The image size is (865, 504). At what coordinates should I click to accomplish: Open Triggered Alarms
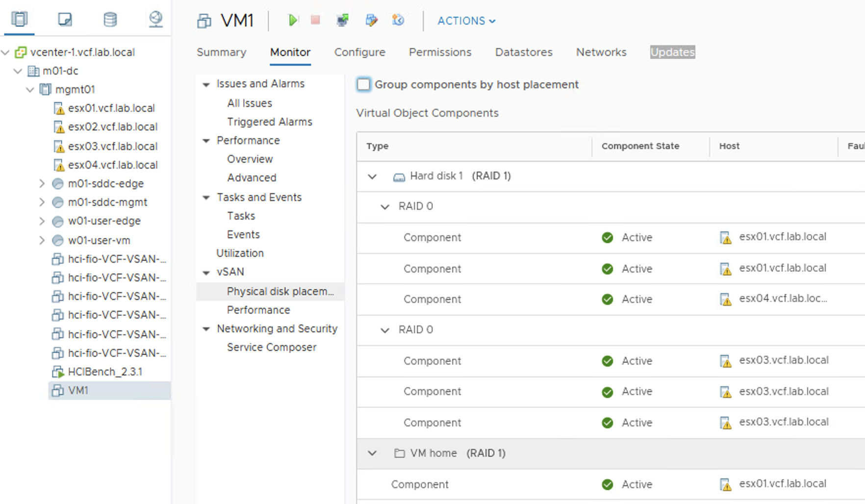(270, 122)
